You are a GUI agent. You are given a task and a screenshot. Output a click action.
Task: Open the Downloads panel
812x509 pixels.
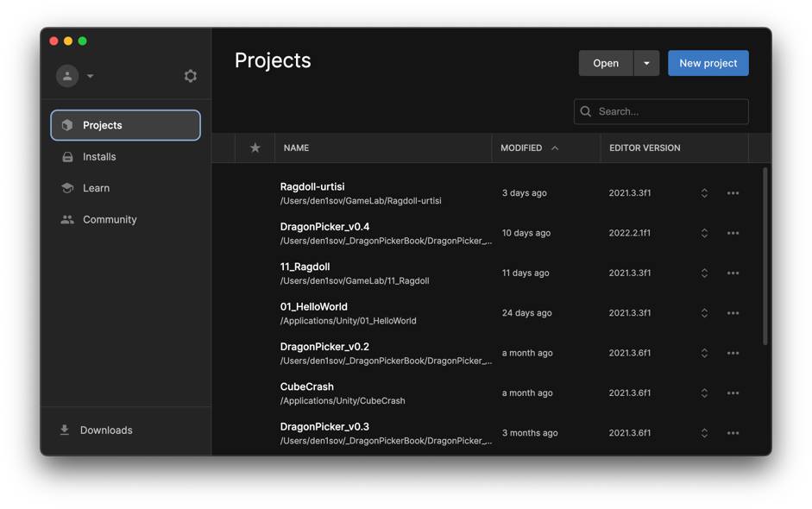(97, 430)
